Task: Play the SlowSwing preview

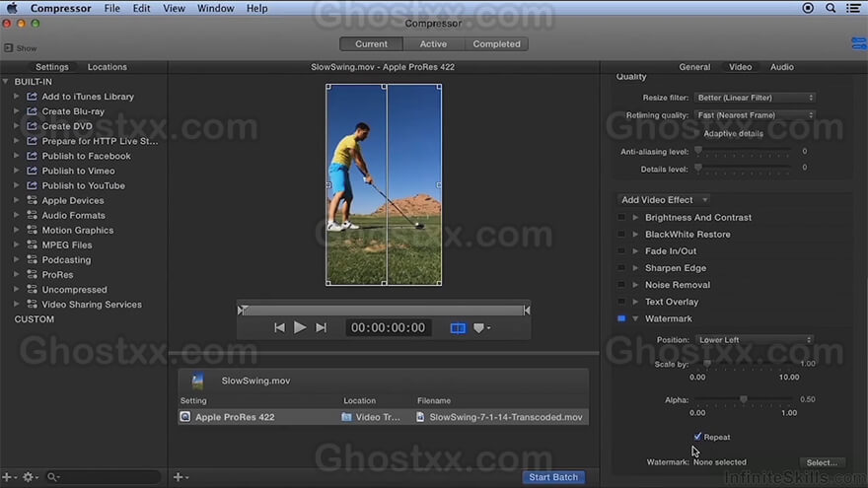Action: tap(300, 327)
